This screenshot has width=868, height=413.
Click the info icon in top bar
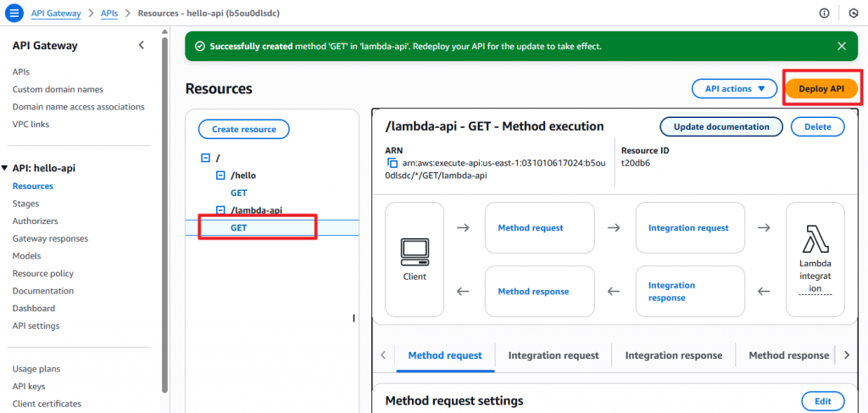click(824, 14)
